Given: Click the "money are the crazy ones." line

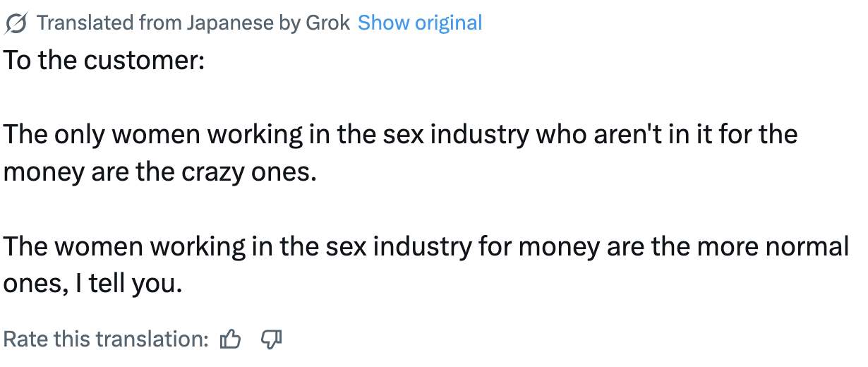Looking at the screenshot, I should (x=159, y=172).
